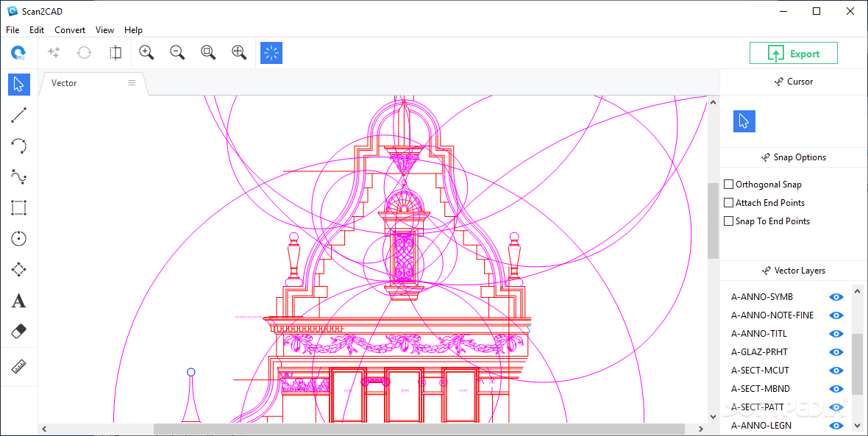The height and width of the screenshot is (436, 868).
Task: Open the Vector tab options menu
Action: tap(131, 83)
